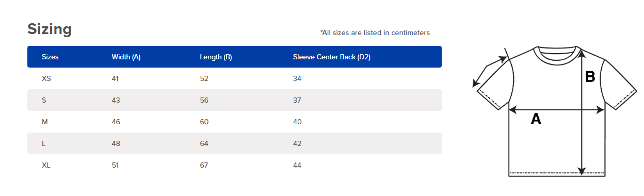Select the Sizes column header
The height and width of the screenshot is (196, 644).
(x=50, y=57)
